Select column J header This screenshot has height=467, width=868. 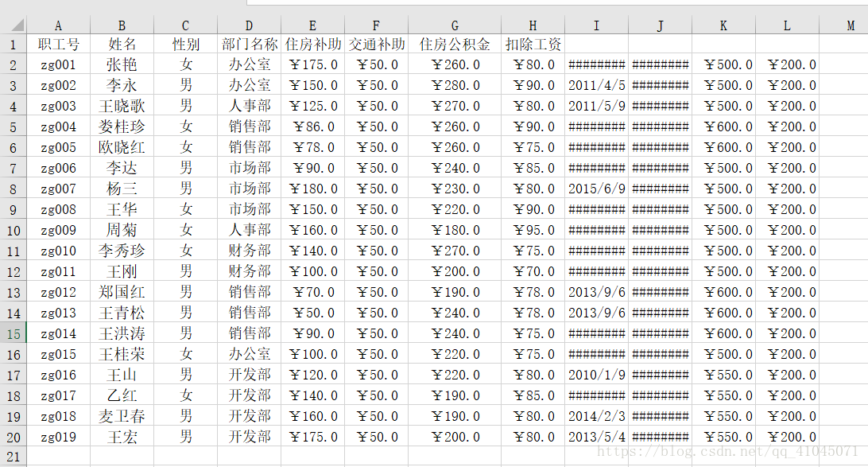point(660,25)
